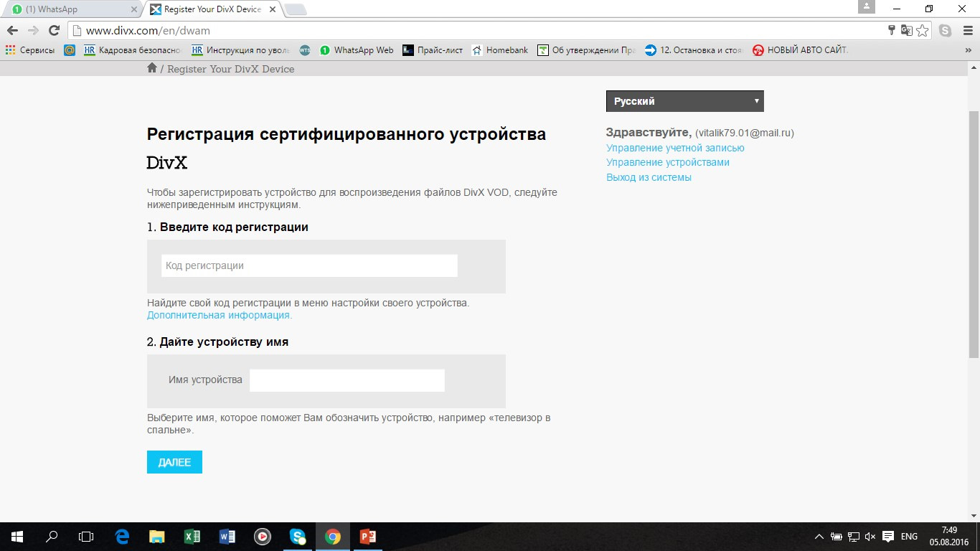Go forward with the browser forward arrow
This screenshot has height=551, width=980.
click(33, 30)
